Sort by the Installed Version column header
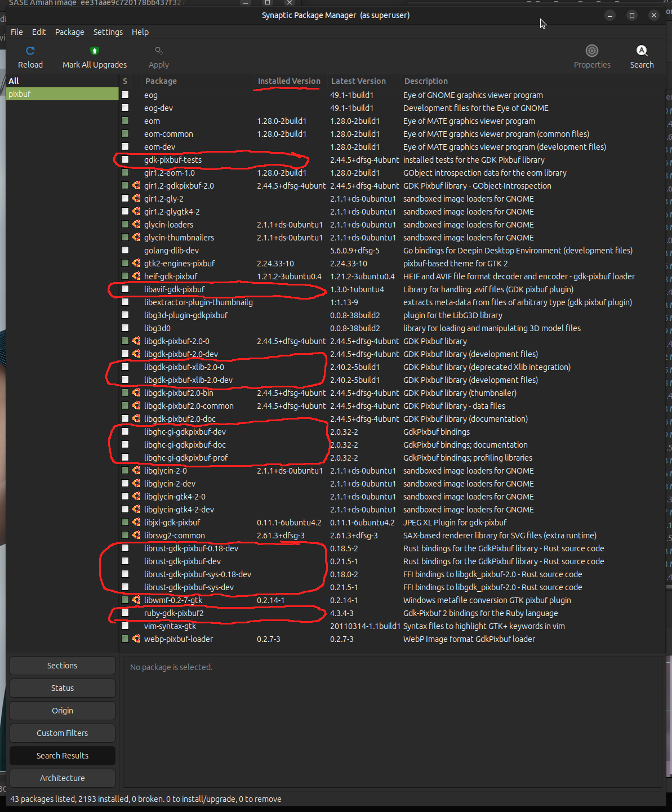The width and height of the screenshot is (672, 812). (289, 81)
